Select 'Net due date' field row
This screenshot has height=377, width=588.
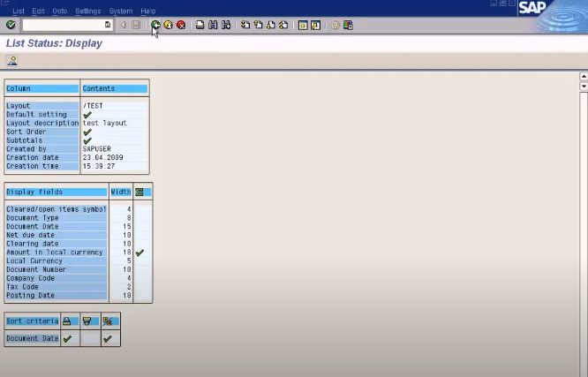point(57,235)
